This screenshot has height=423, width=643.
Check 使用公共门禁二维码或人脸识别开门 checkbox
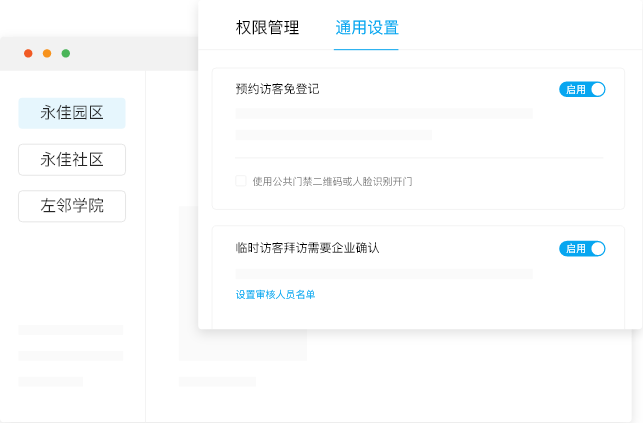point(241,181)
